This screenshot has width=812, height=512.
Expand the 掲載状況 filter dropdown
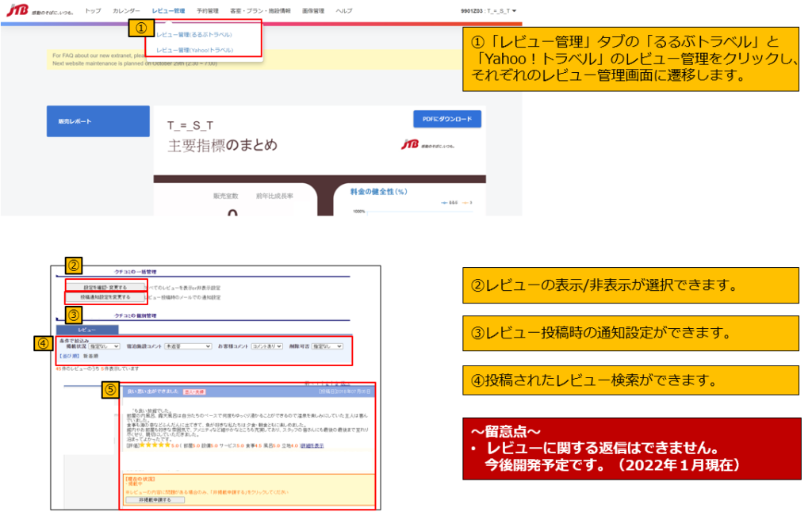coord(105,346)
